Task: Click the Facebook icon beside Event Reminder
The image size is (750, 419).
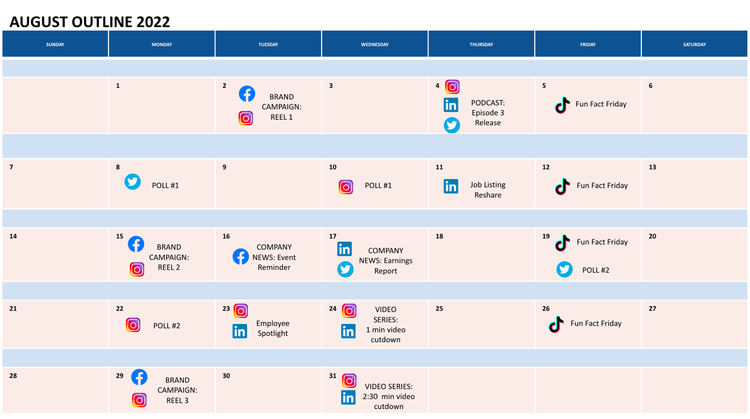Action: [x=241, y=256]
